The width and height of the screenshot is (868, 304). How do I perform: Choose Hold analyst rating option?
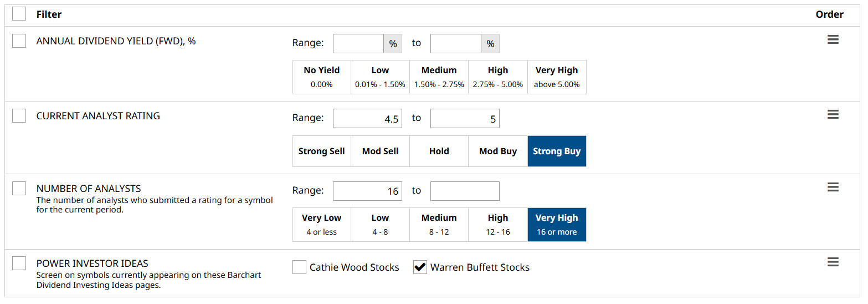coord(439,151)
